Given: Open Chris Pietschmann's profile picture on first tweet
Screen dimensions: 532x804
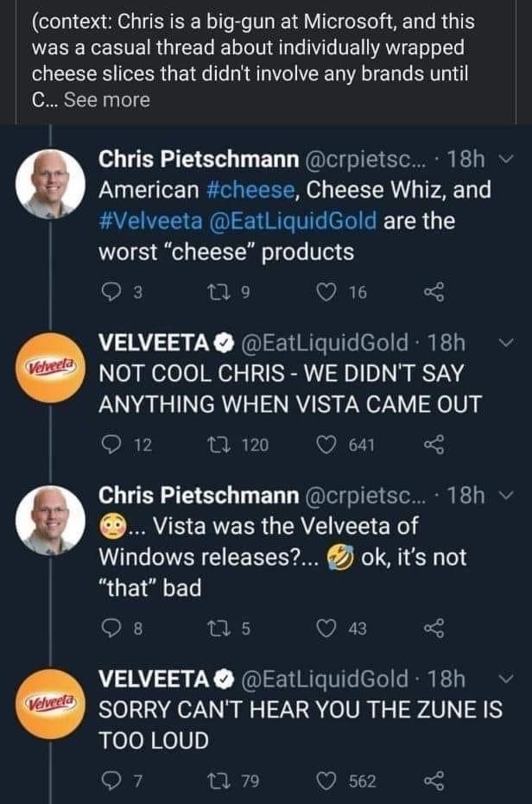Looking at the screenshot, I should [x=50, y=184].
